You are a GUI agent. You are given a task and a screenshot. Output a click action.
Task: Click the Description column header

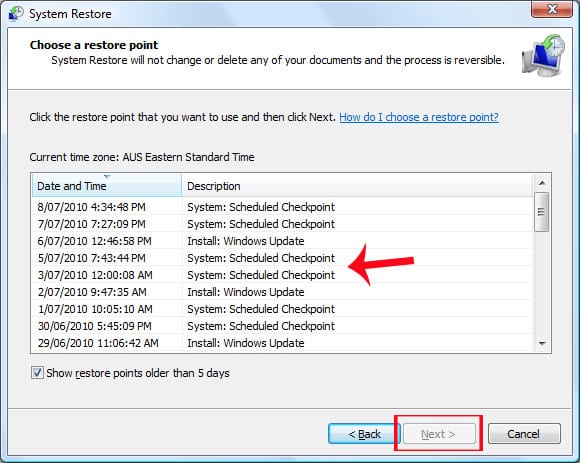tap(357, 186)
